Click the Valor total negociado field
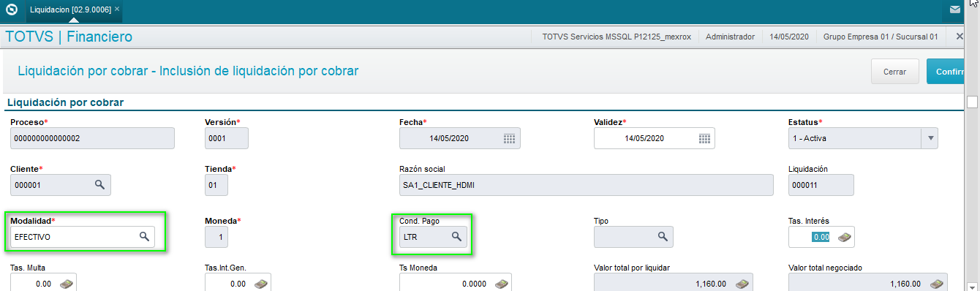980x291 pixels. click(x=868, y=282)
